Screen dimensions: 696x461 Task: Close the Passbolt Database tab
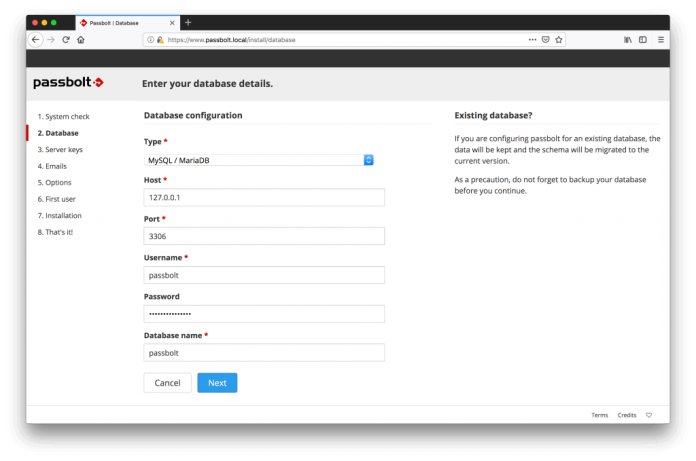(172, 23)
